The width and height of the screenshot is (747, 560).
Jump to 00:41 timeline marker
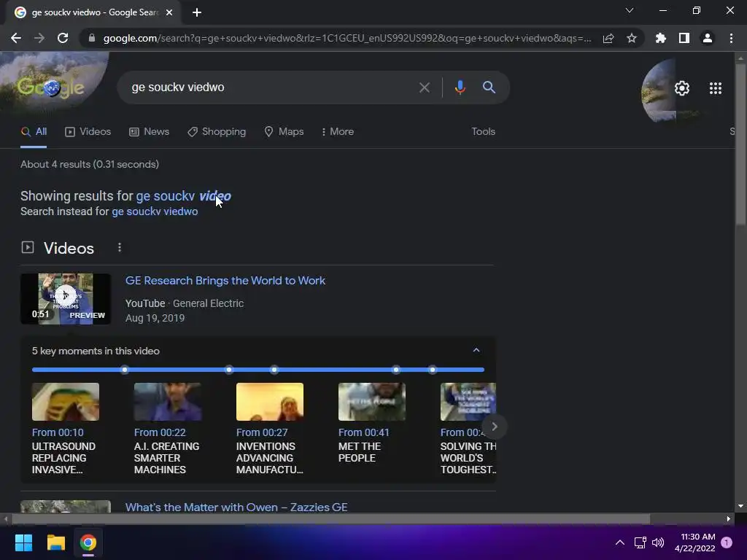click(x=396, y=370)
